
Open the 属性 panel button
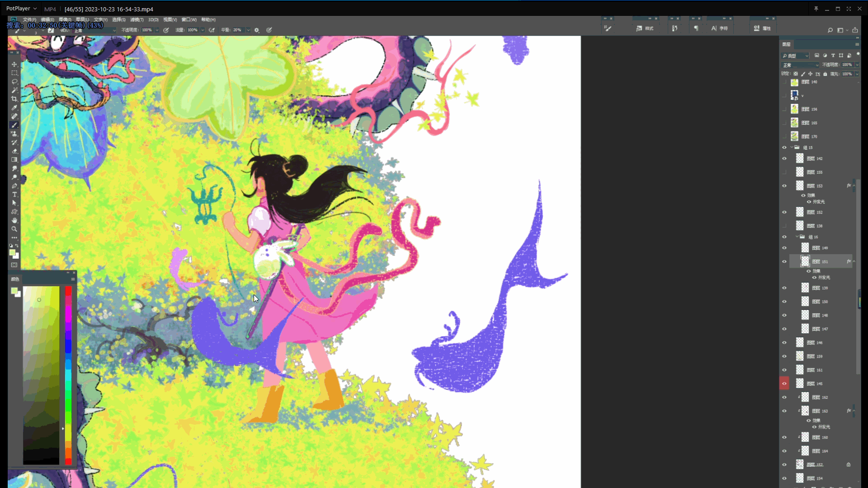763,28
